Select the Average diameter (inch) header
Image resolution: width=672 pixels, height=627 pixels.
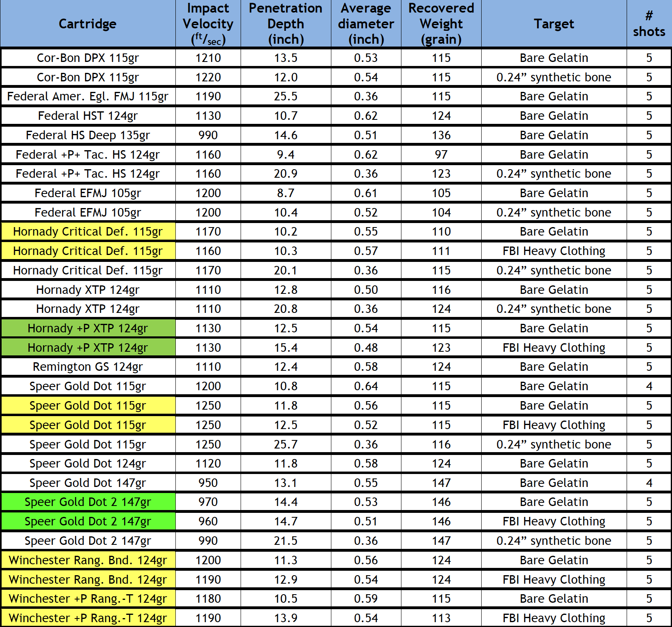(366, 24)
